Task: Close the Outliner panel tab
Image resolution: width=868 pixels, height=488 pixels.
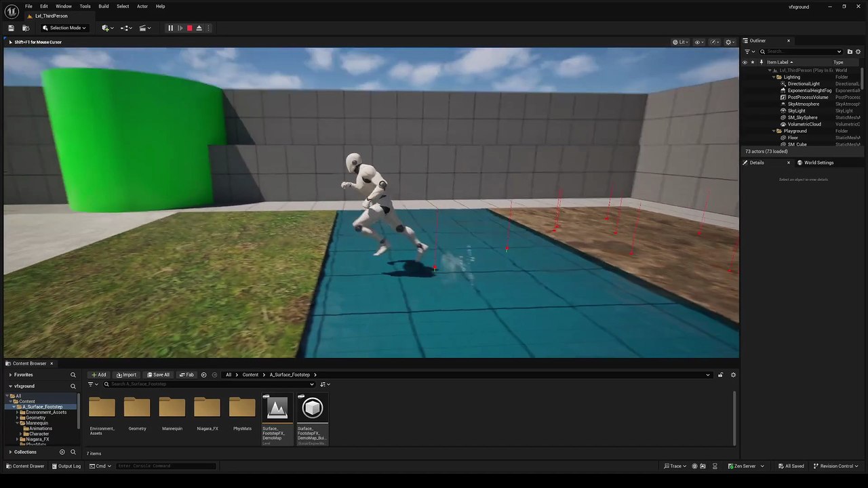Action: 789,41
